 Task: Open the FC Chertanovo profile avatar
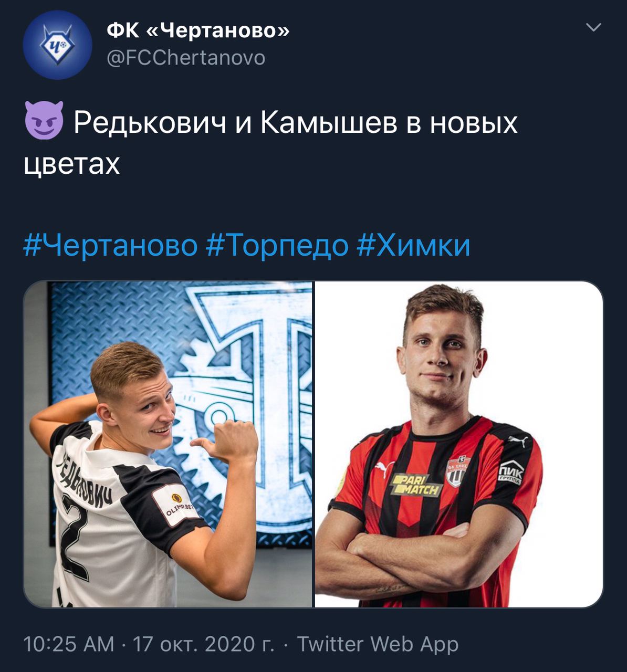point(57,45)
